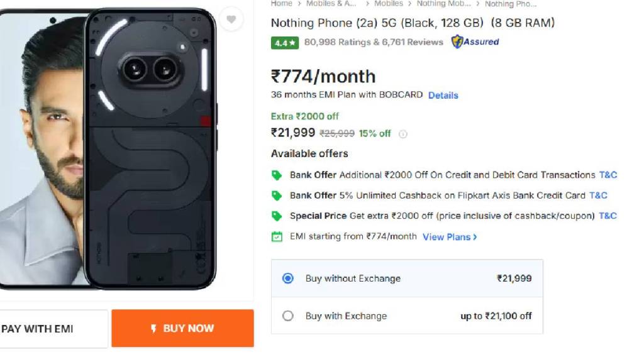Select Buy without Exchange radio button
Viewport: 644px width, 362px height.
[x=288, y=278]
